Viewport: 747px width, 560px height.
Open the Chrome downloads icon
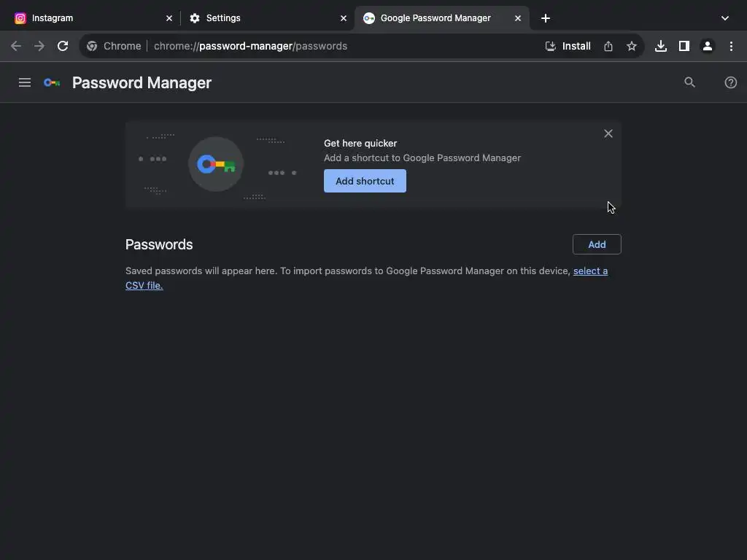point(660,46)
